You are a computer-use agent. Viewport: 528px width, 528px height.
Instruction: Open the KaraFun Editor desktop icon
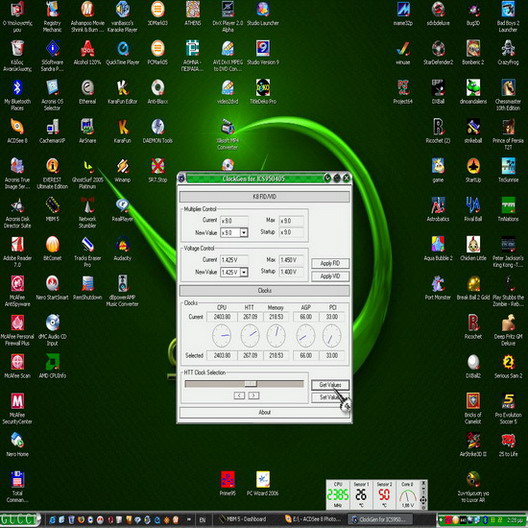point(123,92)
